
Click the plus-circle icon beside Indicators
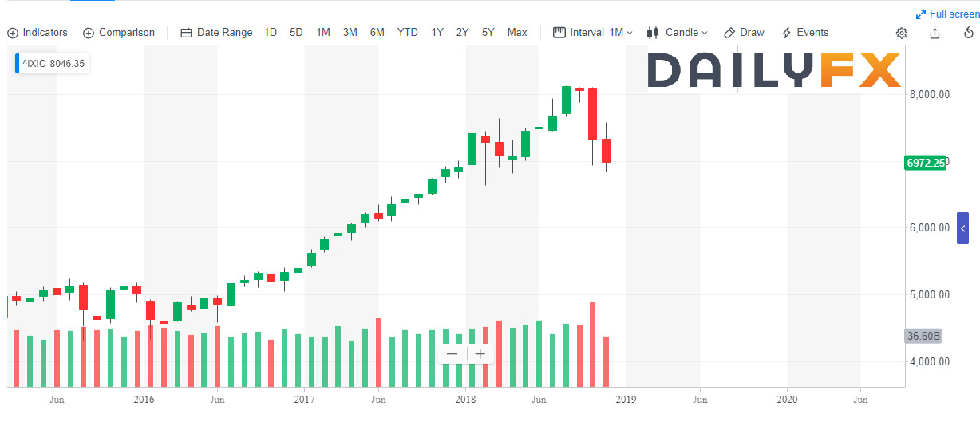[13, 33]
